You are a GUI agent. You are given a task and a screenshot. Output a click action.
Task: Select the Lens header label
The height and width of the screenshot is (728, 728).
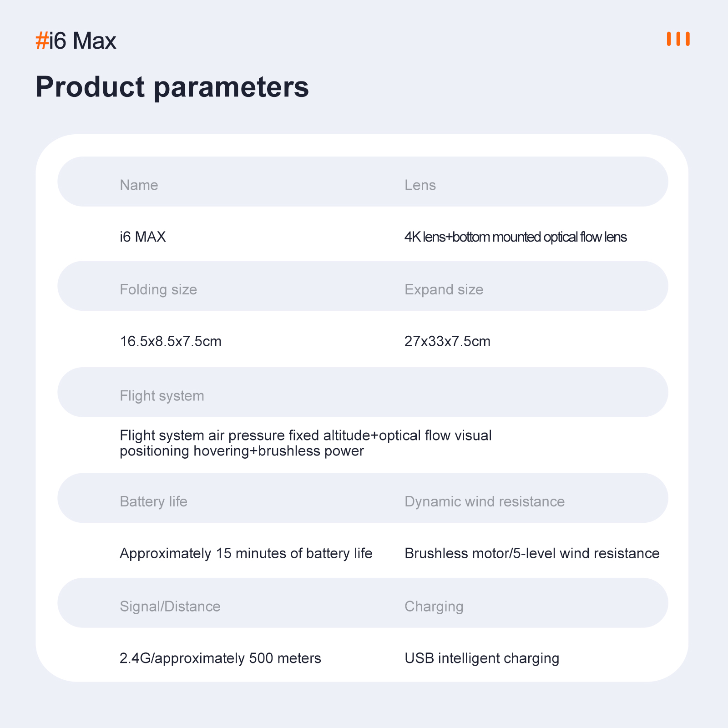420,185
